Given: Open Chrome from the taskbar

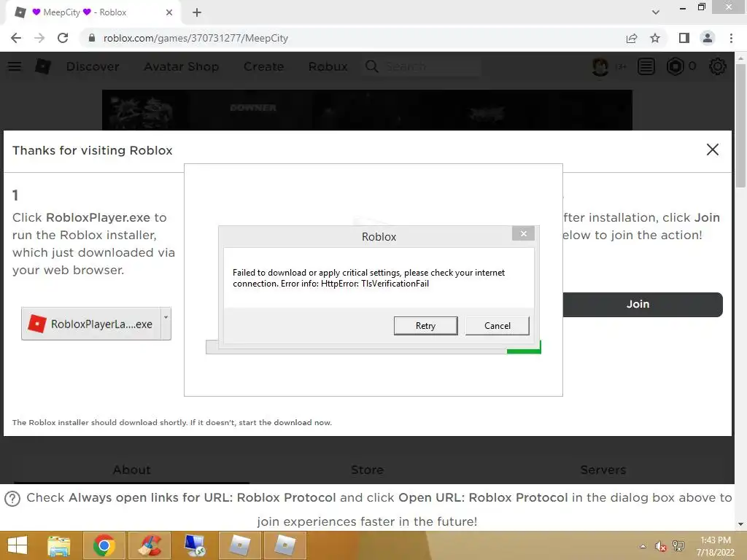Looking at the screenshot, I should pos(104,545).
